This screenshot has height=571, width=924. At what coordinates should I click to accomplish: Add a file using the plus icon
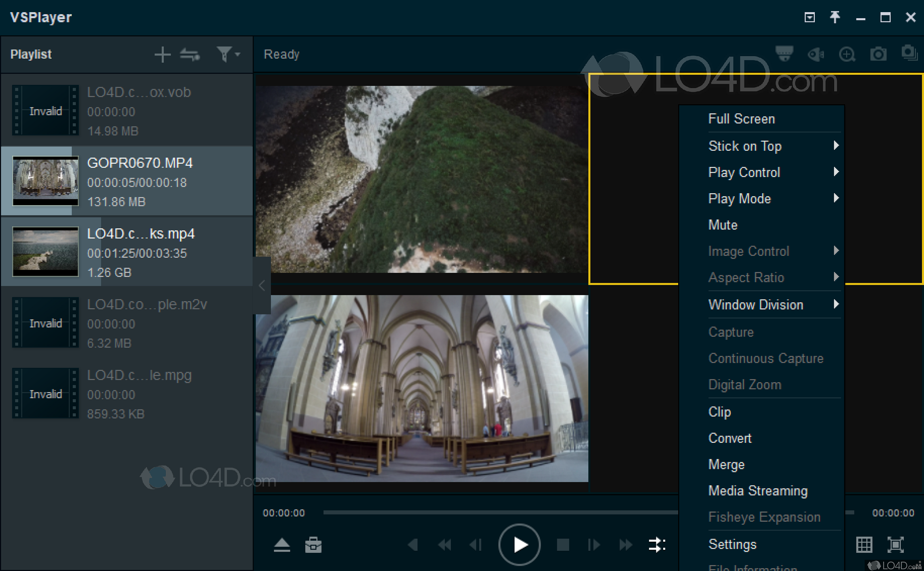[x=162, y=54]
